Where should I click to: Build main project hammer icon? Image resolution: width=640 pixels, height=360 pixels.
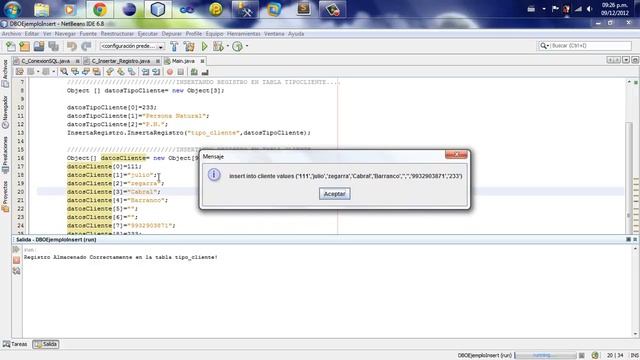(x=174, y=47)
